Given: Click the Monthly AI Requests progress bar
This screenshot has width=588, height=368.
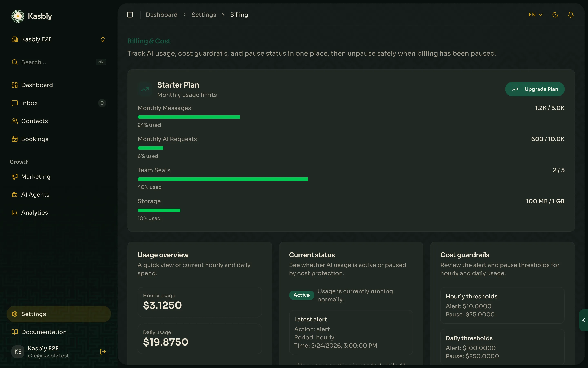Looking at the screenshot, I should (x=351, y=148).
